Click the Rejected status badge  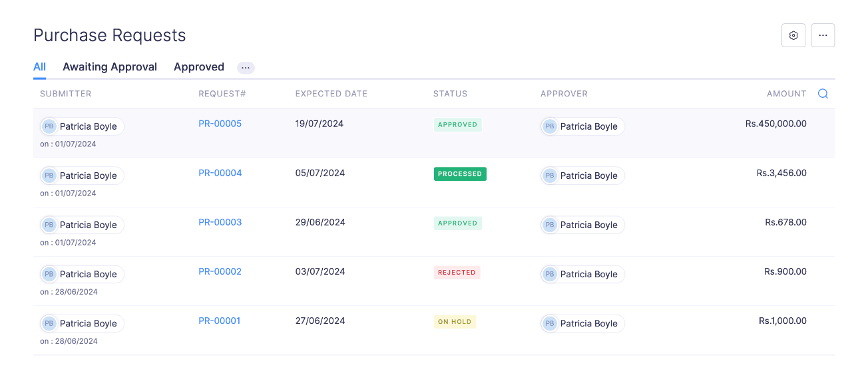point(457,273)
